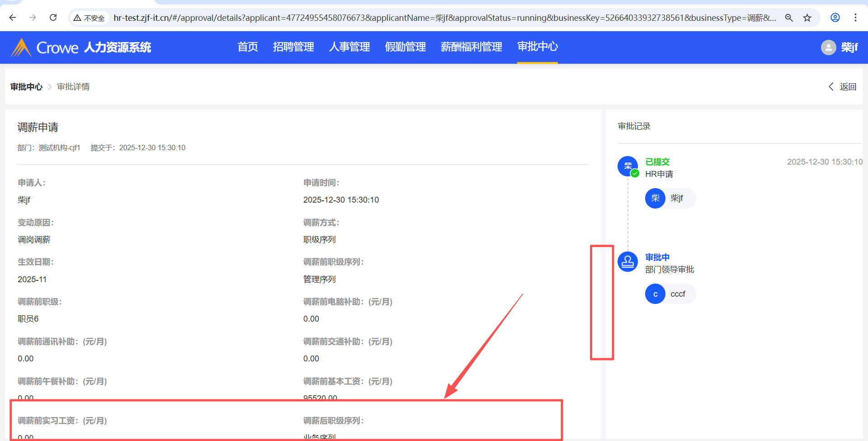Image resolution: width=868 pixels, height=441 pixels.
Task: Open the browser three-dot menu
Action: (855, 18)
